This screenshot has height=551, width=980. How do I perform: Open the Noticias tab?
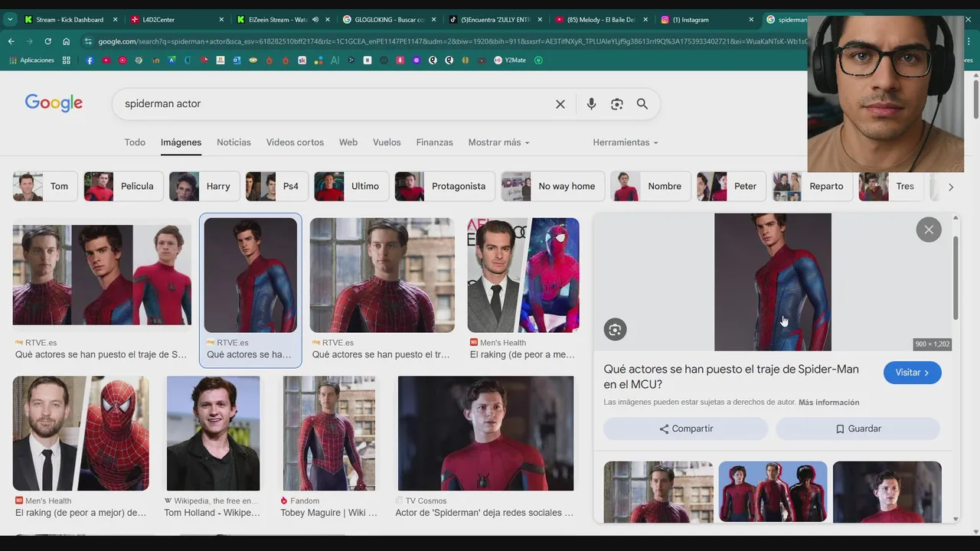tap(234, 142)
